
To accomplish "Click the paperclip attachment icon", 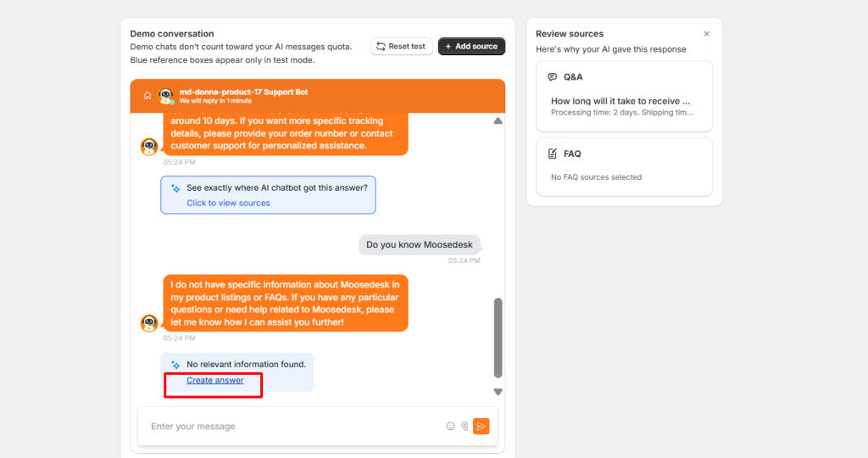I will point(465,427).
